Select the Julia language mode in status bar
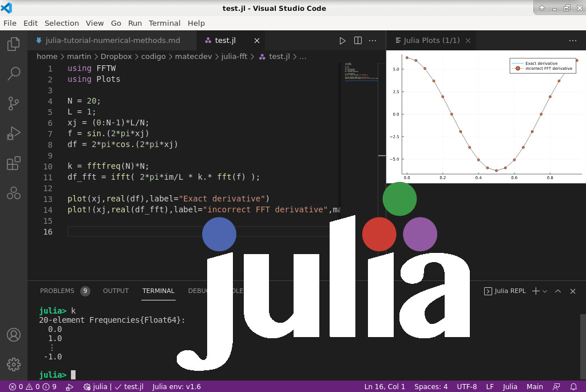The image size is (586, 392). 510,387
